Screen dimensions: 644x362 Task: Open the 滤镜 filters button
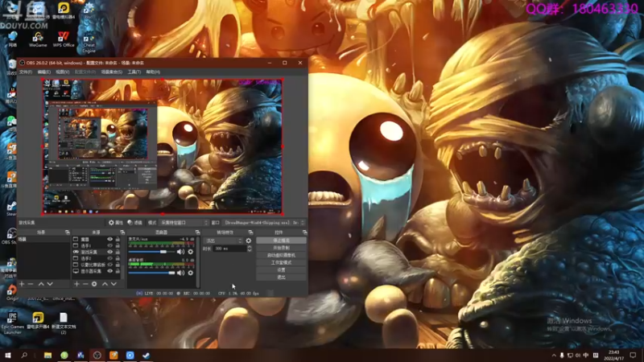134,223
